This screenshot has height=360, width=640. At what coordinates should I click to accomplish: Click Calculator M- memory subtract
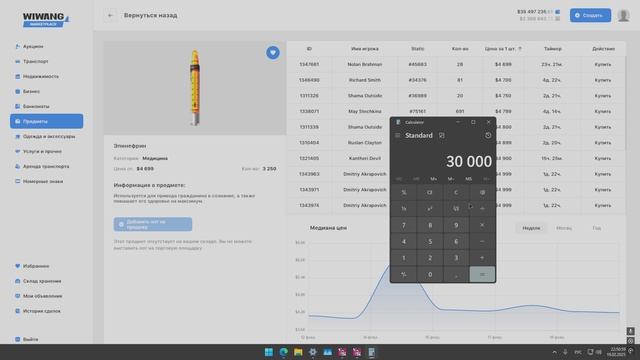(451, 179)
